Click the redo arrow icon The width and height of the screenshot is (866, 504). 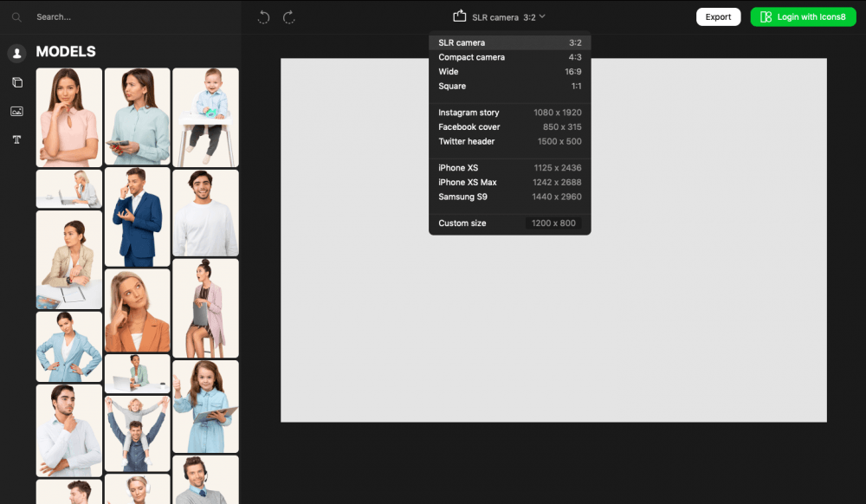pyautogui.click(x=289, y=17)
